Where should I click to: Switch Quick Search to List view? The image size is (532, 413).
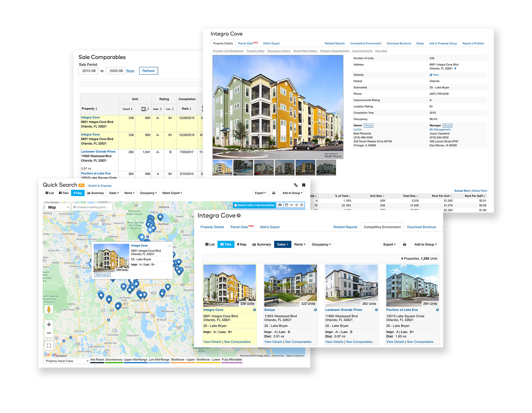[x=49, y=193]
